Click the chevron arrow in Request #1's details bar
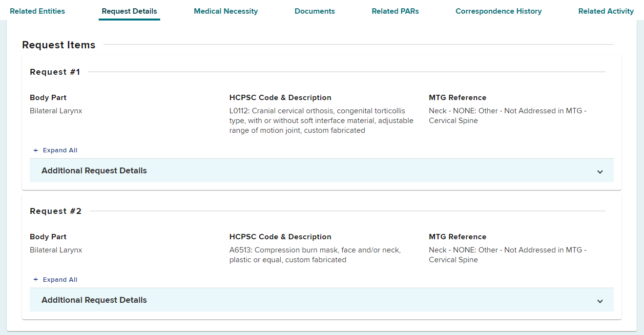Image resolution: width=644 pixels, height=335 pixels. (x=600, y=171)
